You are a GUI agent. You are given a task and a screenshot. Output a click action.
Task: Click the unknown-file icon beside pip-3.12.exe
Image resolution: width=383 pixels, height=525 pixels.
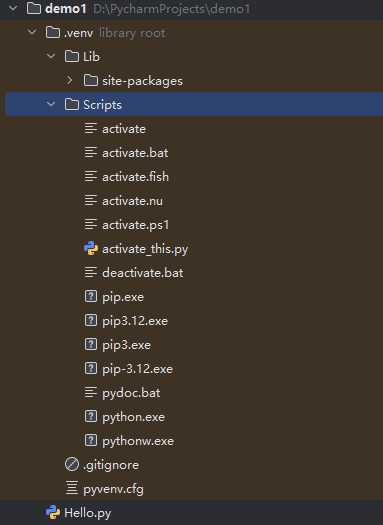(91, 368)
